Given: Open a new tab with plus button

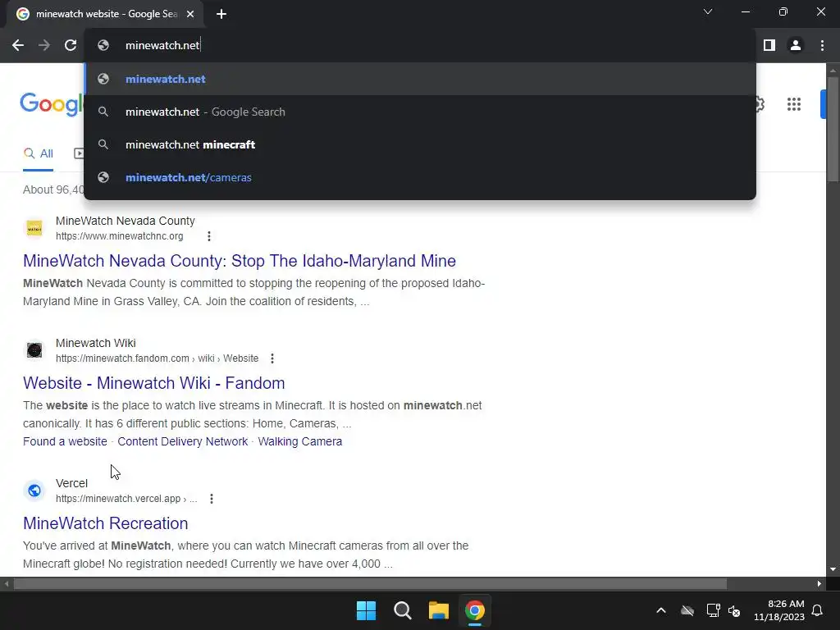Looking at the screenshot, I should pos(221,15).
